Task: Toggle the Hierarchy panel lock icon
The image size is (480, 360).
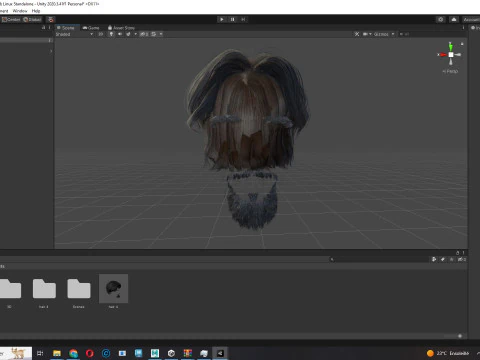Action: click(43, 28)
